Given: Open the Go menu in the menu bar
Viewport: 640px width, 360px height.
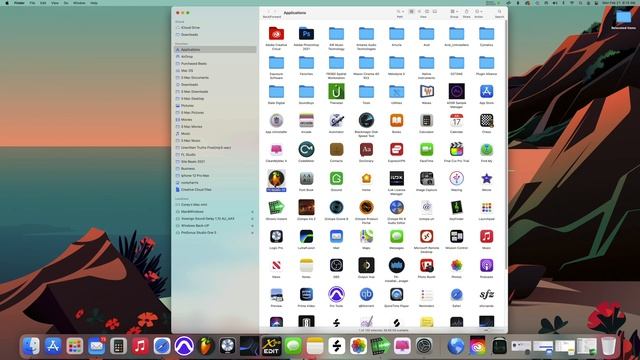Looking at the screenshot, I should (66, 3).
